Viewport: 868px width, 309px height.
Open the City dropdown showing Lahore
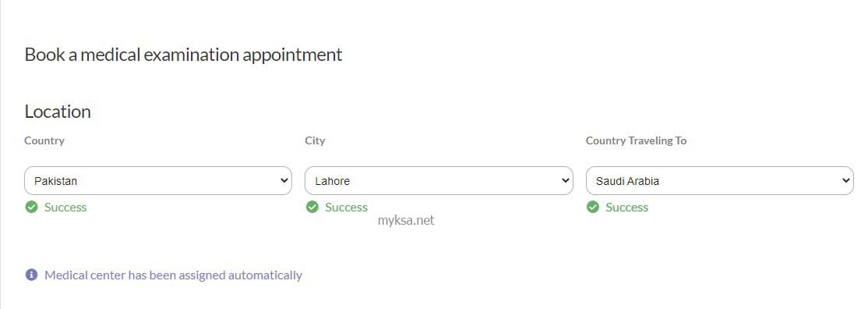tap(439, 181)
